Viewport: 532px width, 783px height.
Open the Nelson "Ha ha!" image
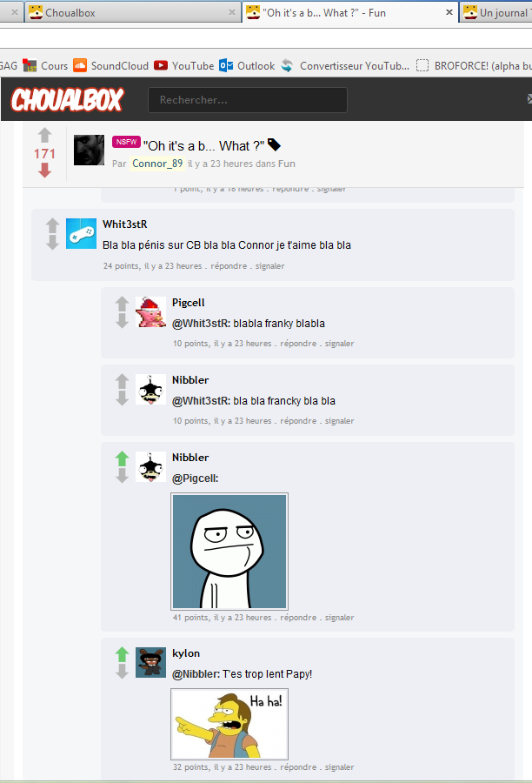point(229,724)
